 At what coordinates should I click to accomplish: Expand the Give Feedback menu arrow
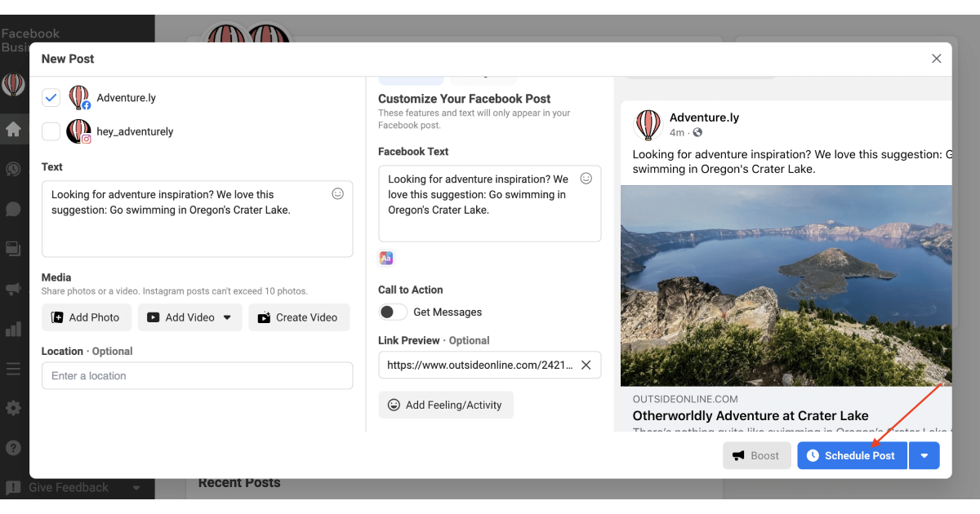coord(136,488)
